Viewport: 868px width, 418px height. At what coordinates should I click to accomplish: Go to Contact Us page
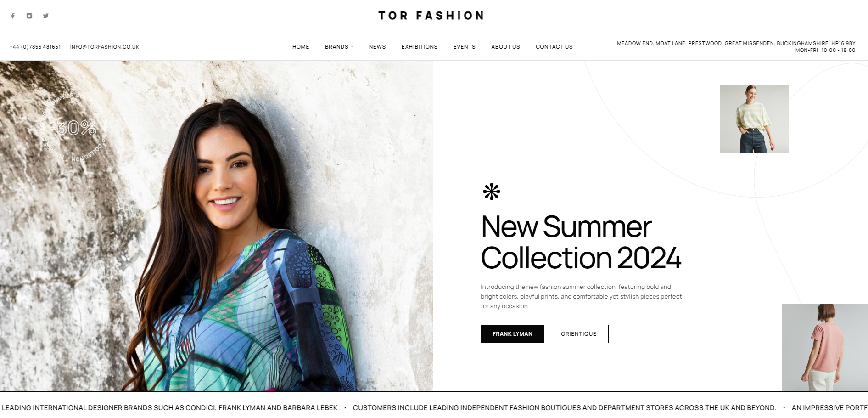(554, 47)
